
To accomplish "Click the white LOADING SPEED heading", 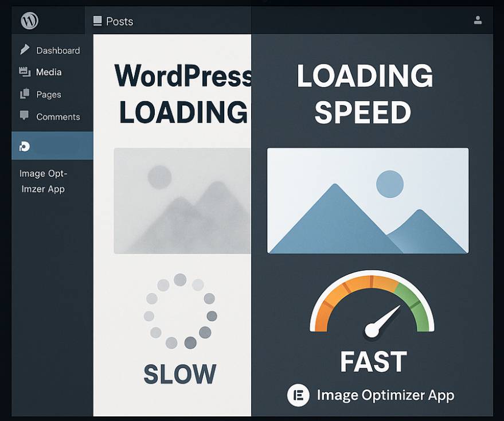I will (365, 93).
